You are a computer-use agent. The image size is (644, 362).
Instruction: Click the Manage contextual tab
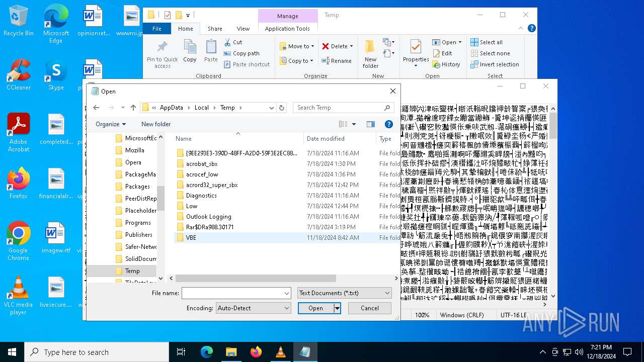(x=288, y=16)
